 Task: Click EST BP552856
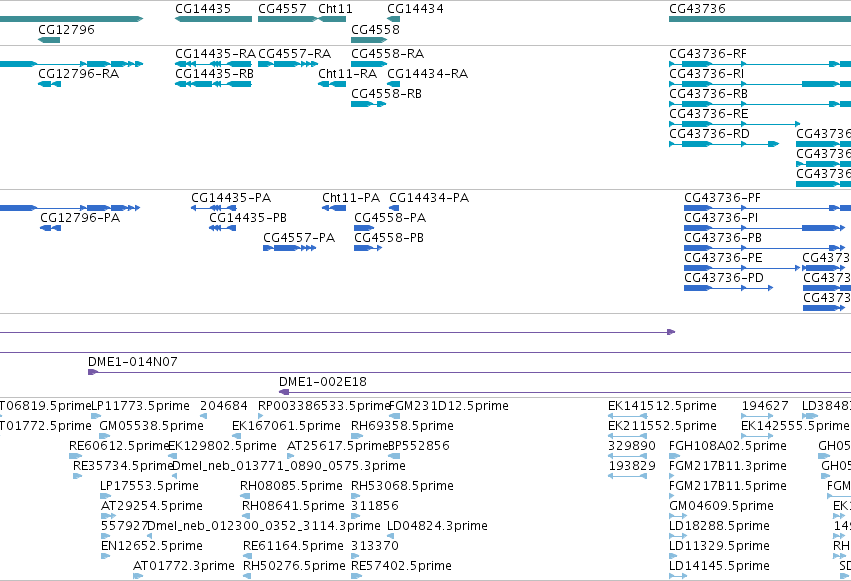pyautogui.click(x=395, y=457)
